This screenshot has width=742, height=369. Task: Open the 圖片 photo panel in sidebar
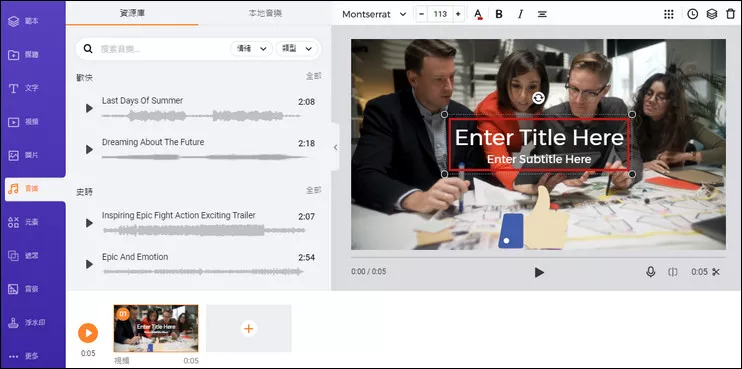pyautogui.click(x=24, y=155)
